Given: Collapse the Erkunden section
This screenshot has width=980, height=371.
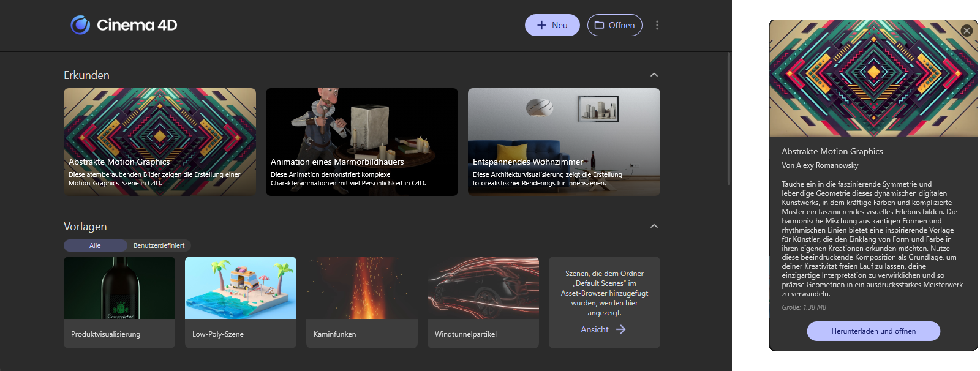Looking at the screenshot, I should 654,75.
